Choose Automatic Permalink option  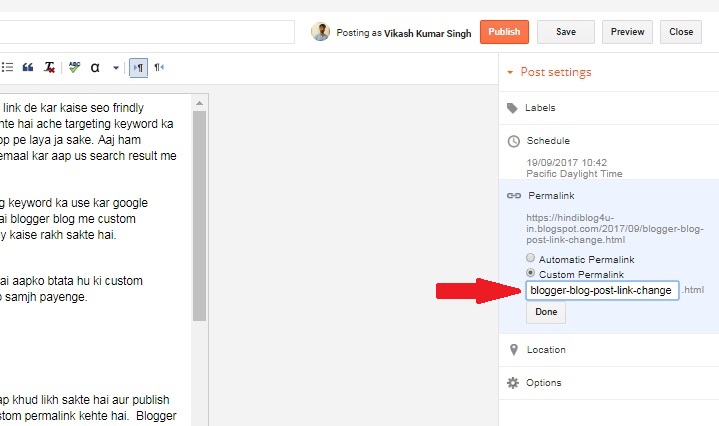[531, 258]
